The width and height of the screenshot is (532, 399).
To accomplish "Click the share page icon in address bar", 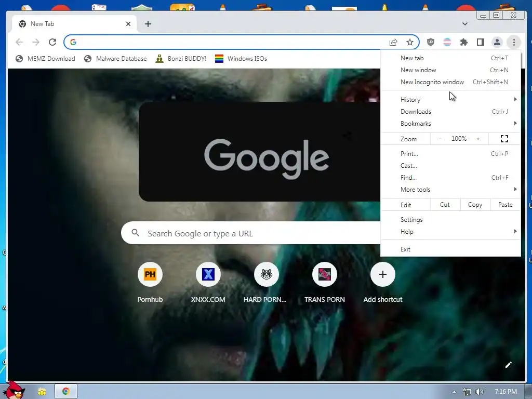I will (393, 42).
